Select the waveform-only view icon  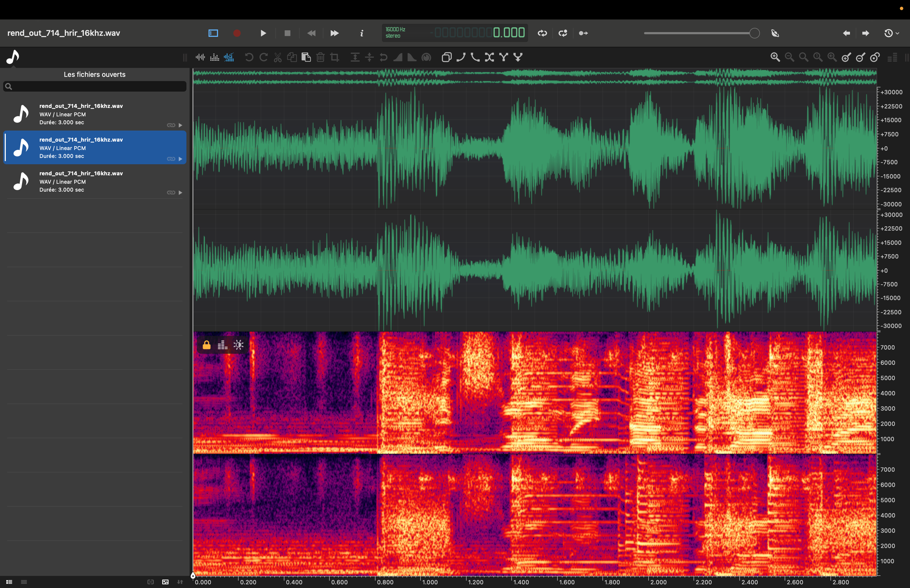click(200, 57)
